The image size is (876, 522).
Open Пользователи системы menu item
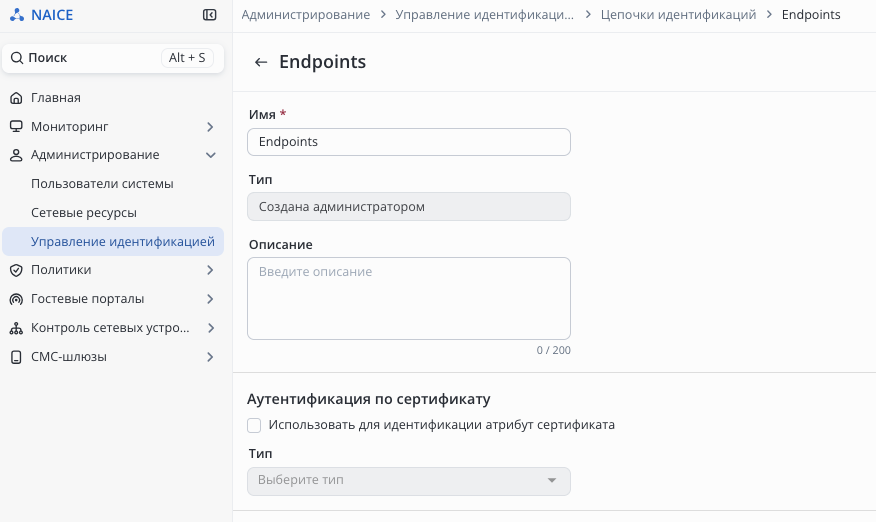tap(102, 184)
